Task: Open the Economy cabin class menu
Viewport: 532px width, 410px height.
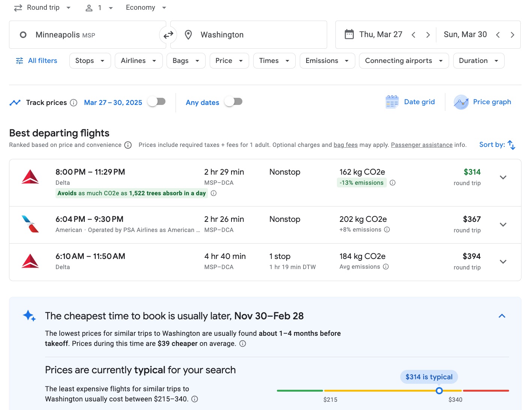Action: click(x=146, y=7)
